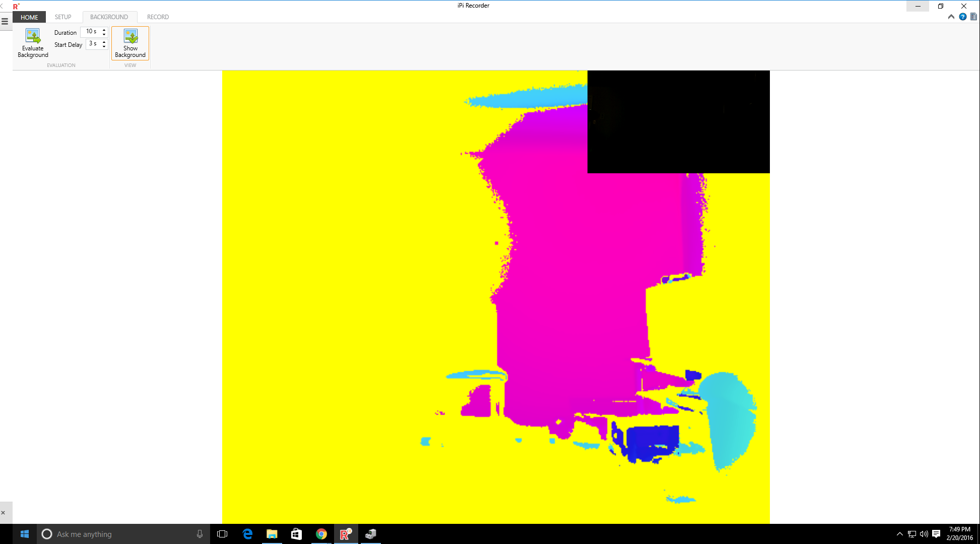Click the iPi Recorder logo icon
Viewport: 980px width, 544px height.
[16, 6]
